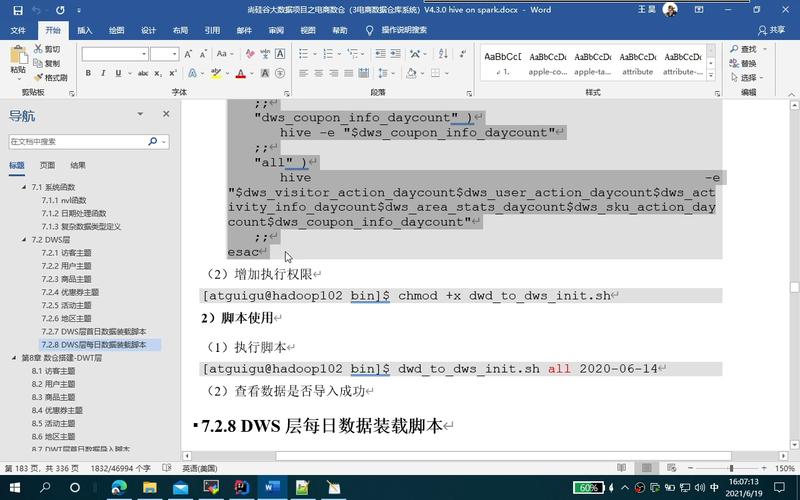The width and height of the screenshot is (800, 500).
Task: Click the decrease indent icon
Action: click(x=380, y=54)
